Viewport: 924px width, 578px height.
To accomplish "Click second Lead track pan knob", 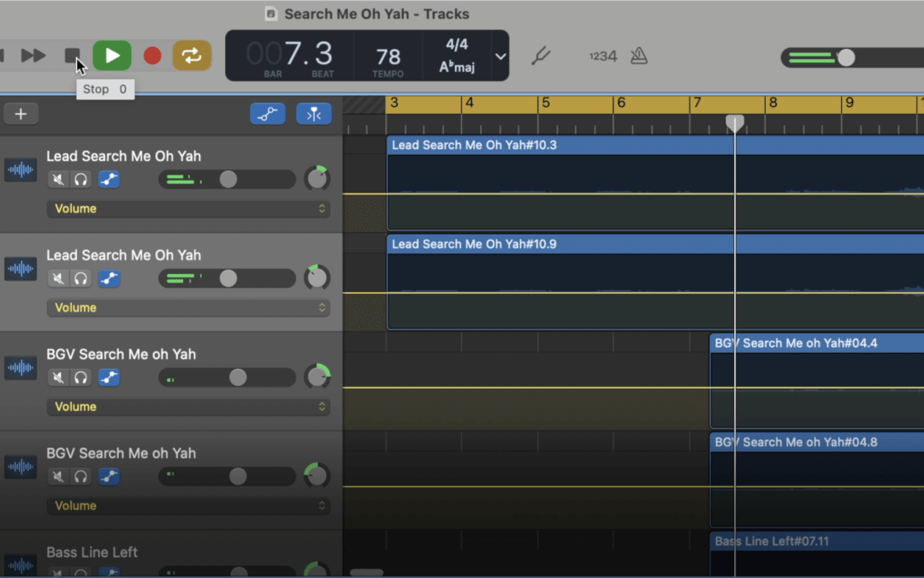I will pyautogui.click(x=317, y=277).
